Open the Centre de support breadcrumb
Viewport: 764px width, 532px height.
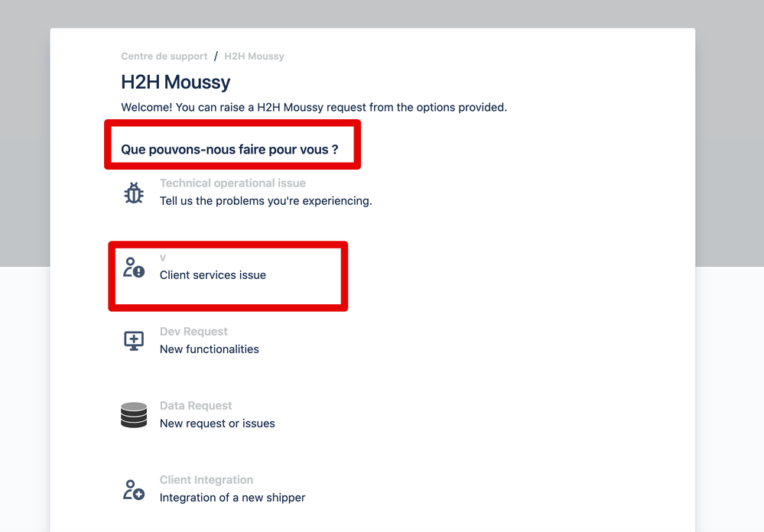164,56
